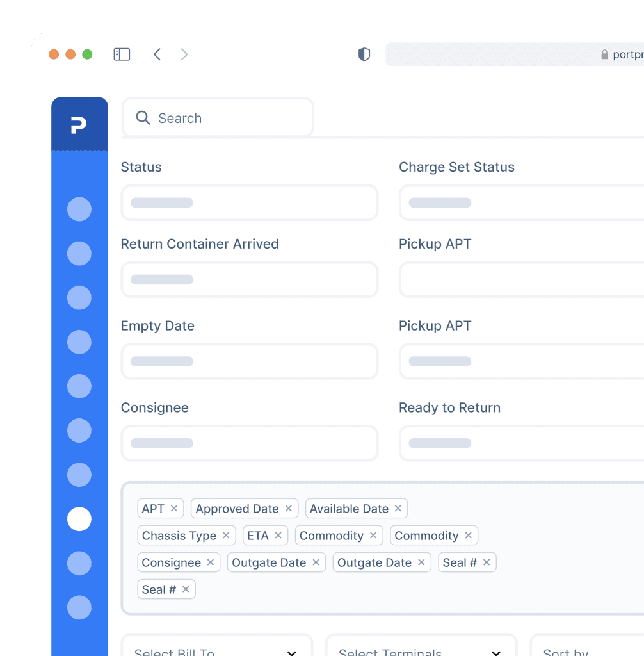The height and width of the screenshot is (656, 644).
Task: Open the Sort by dropdown
Action: [x=586, y=649]
